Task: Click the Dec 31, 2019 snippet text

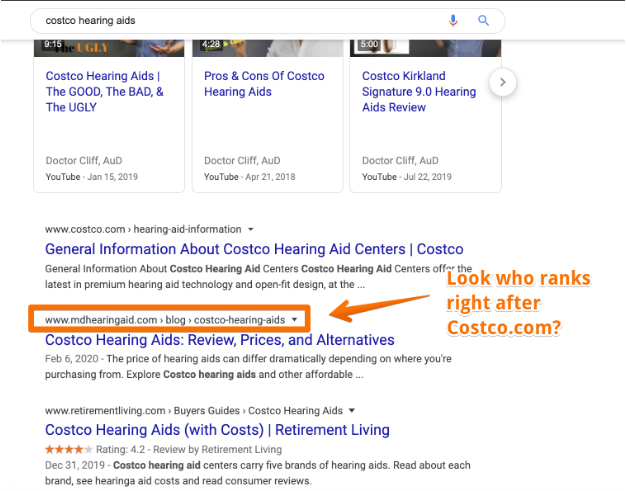Action: coord(258,473)
